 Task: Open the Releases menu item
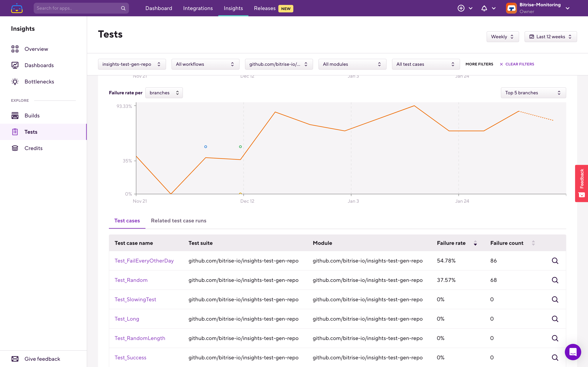coord(265,8)
